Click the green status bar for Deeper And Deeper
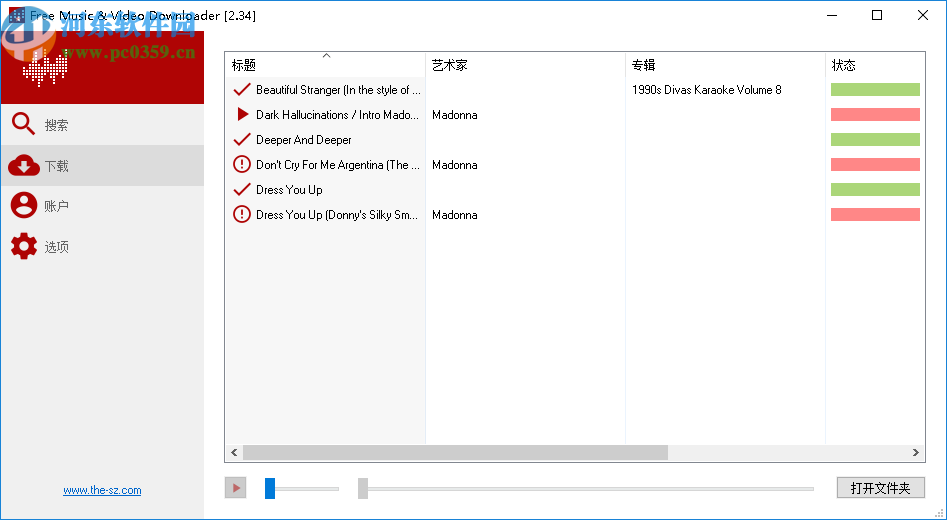The image size is (947, 520). tap(875, 140)
